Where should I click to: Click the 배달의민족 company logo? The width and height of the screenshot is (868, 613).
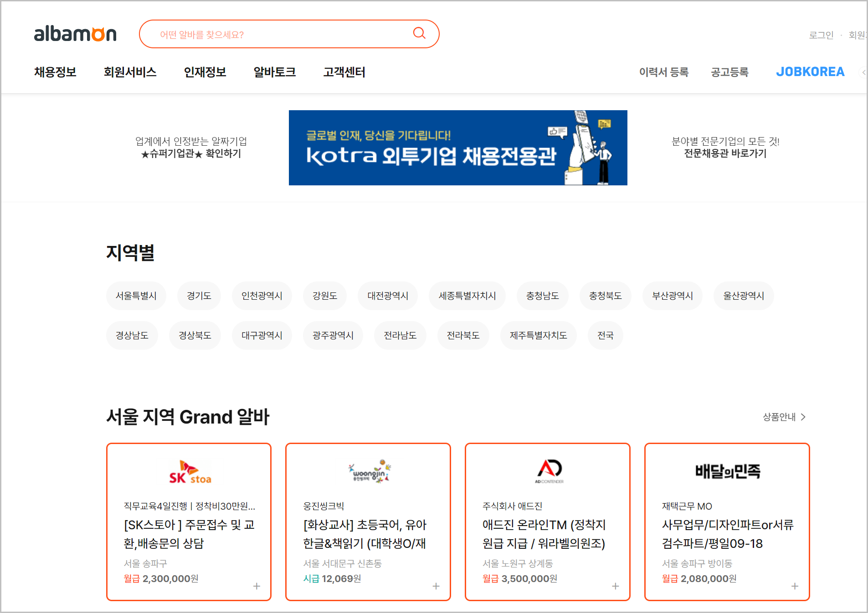click(x=728, y=471)
